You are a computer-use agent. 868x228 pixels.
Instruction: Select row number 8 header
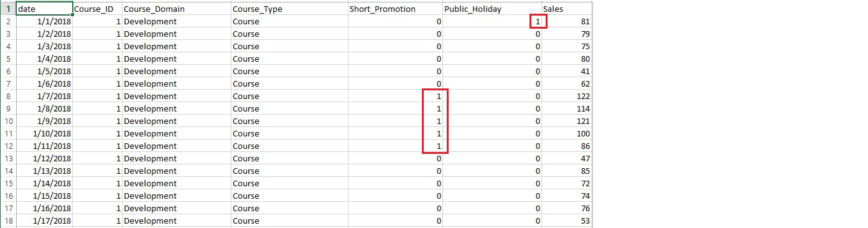click(7, 97)
